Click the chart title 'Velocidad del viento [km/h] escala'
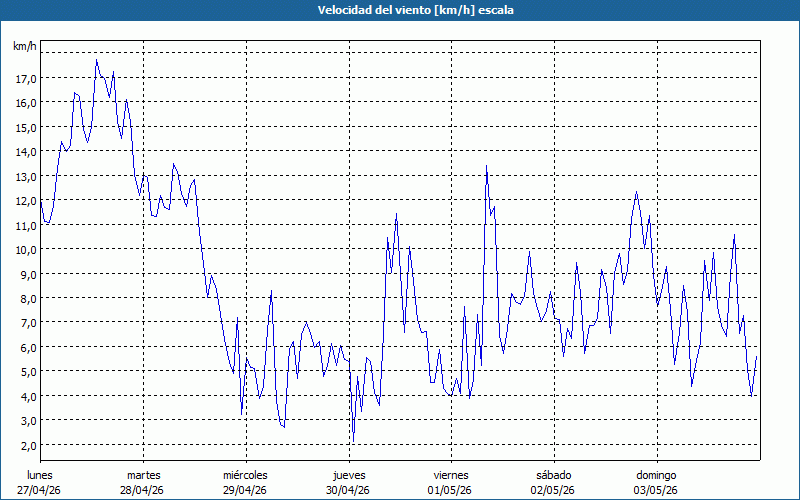Screen dimensions: 800x500 point(415,10)
